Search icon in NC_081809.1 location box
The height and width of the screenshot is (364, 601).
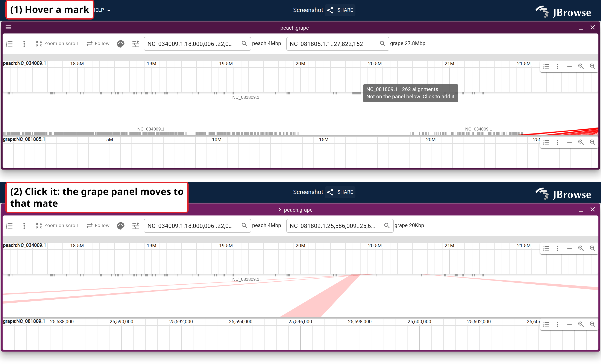point(387,225)
